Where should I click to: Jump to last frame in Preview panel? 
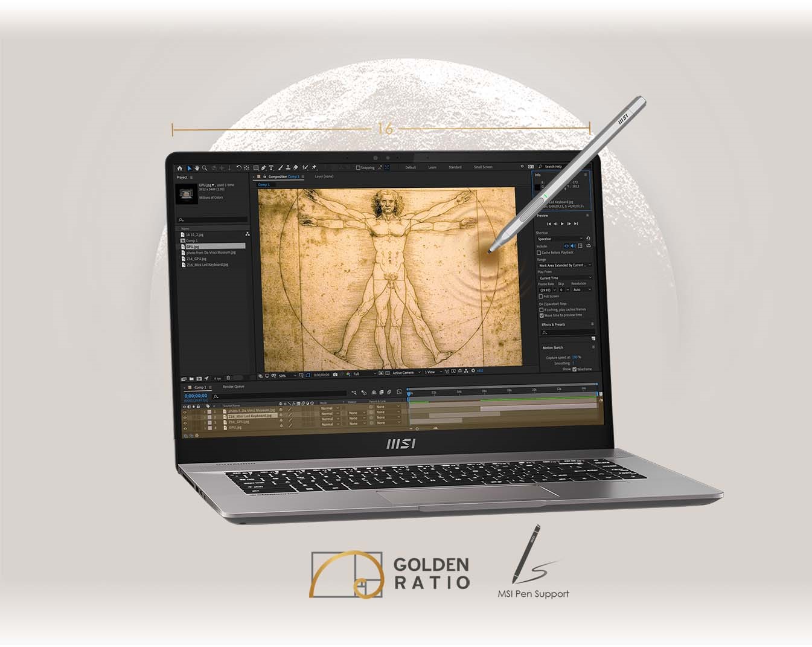coord(576,224)
